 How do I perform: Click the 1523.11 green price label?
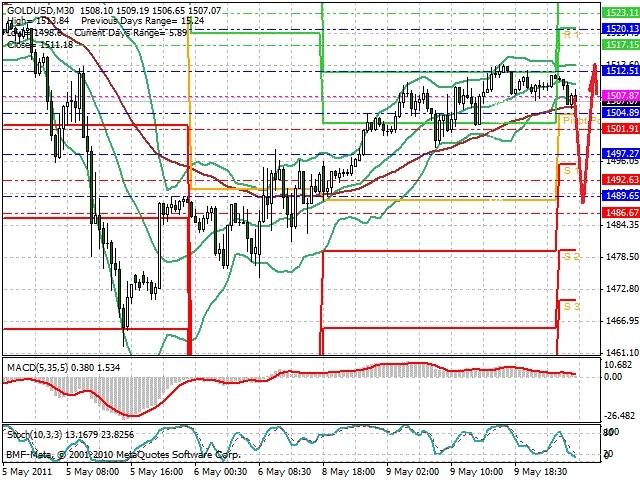tap(621, 13)
